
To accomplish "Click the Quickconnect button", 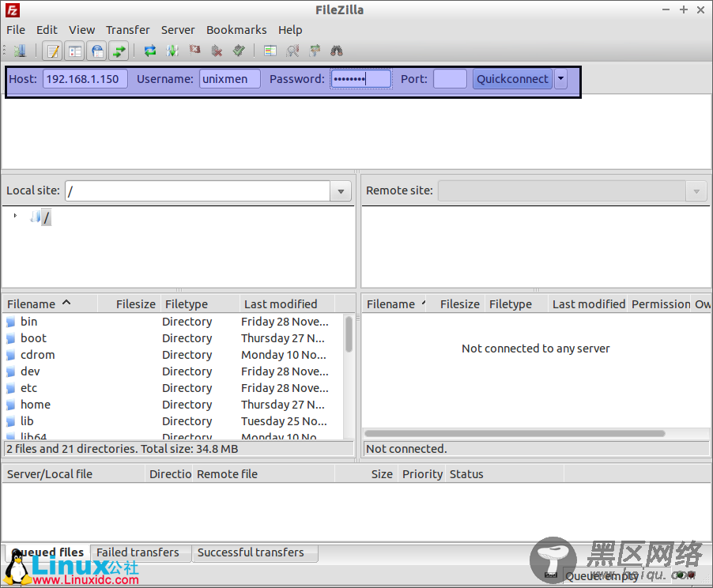I will pos(512,79).
